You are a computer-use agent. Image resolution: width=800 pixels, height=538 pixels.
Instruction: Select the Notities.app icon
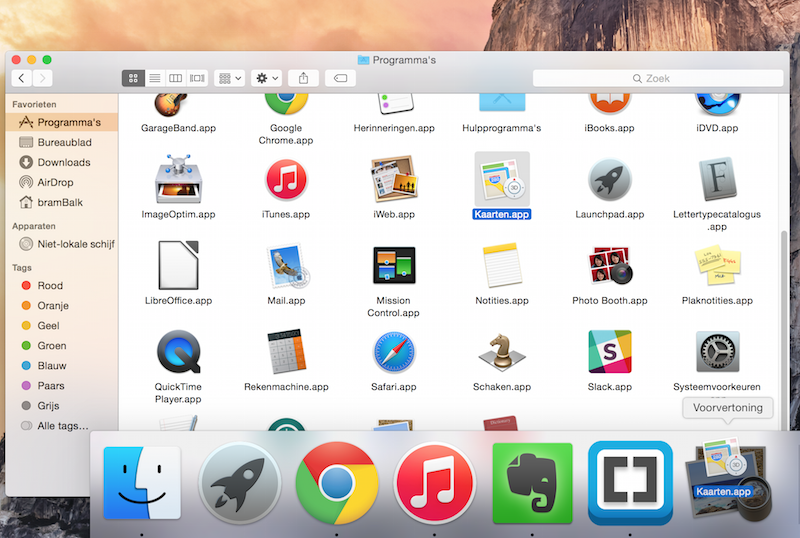[502, 265]
